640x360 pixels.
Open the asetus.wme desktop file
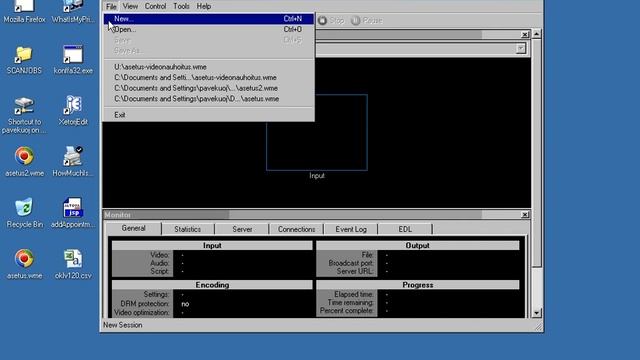point(24,264)
